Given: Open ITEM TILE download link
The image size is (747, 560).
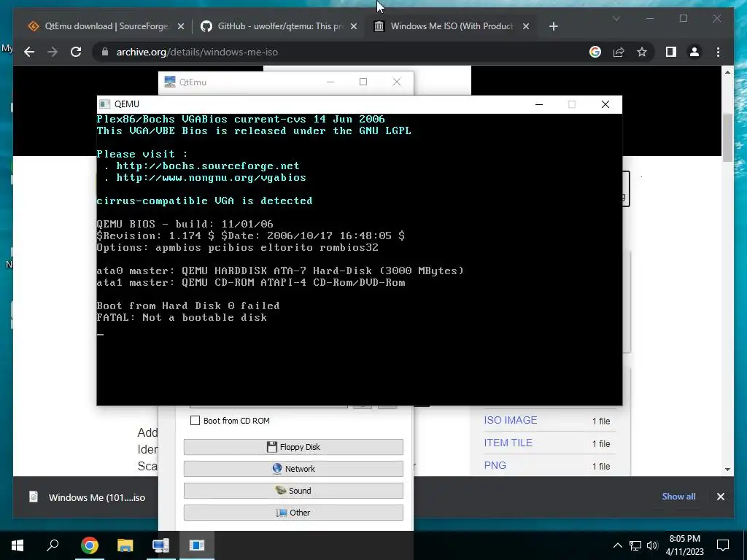Looking at the screenshot, I should click(508, 443).
